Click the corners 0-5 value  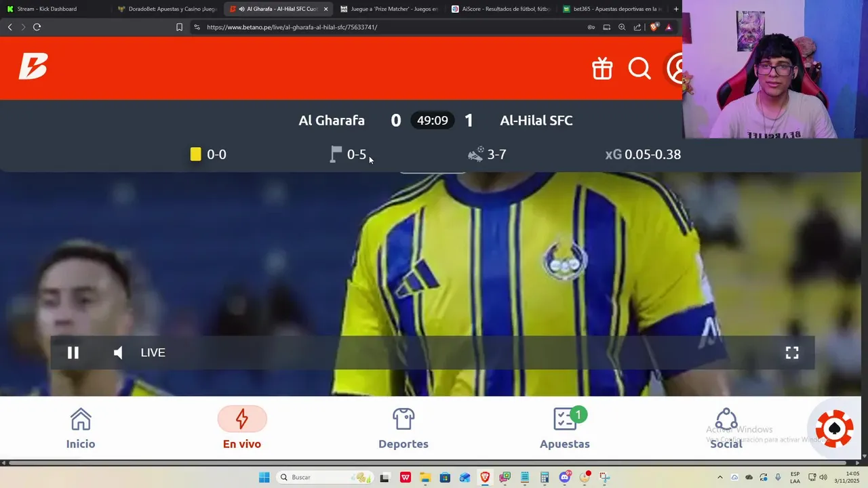(357, 155)
